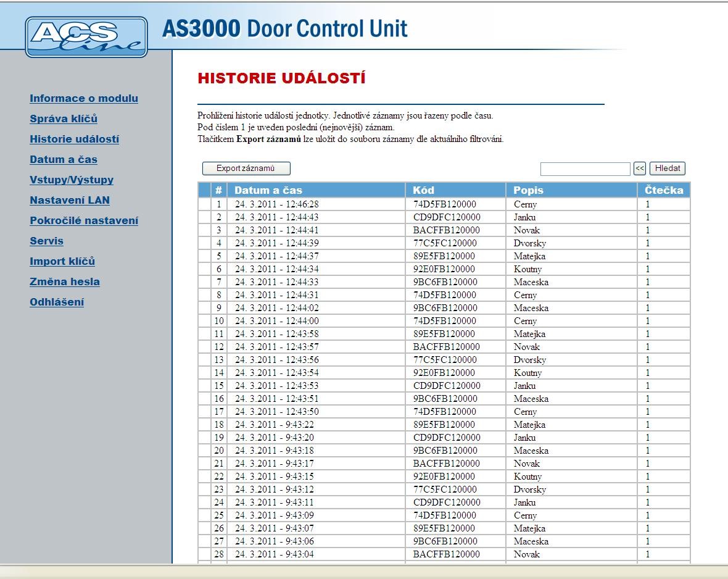Click Novak in row 21
This screenshot has height=579, width=728.
526,464
